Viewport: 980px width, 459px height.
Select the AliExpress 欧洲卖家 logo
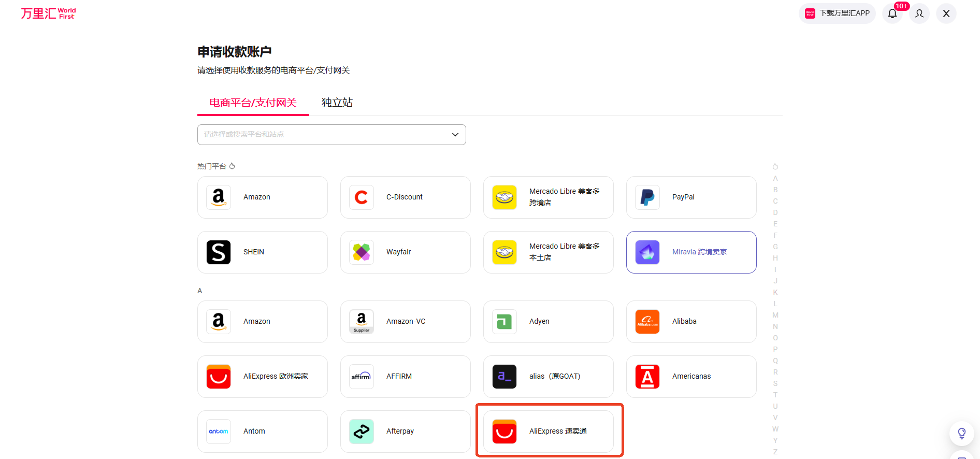(x=219, y=377)
